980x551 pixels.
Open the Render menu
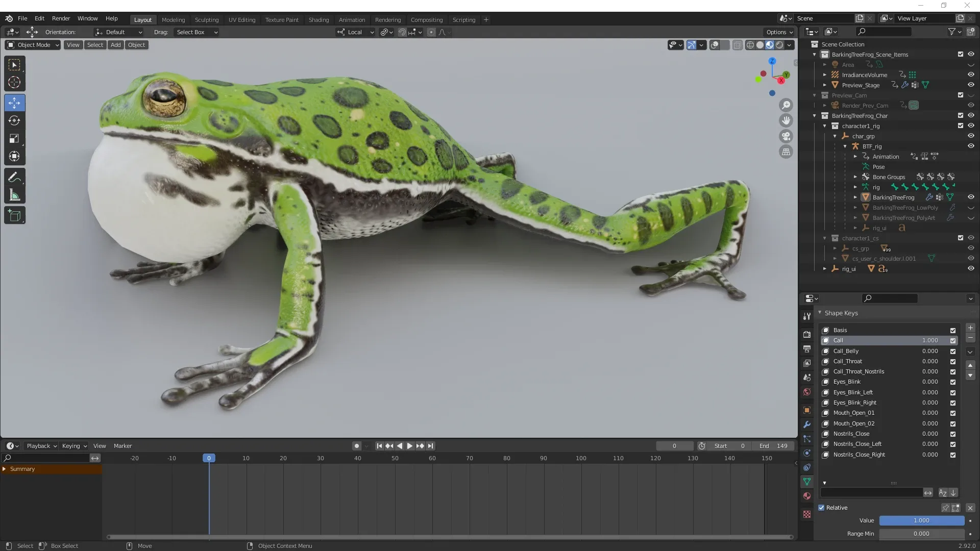(x=61, y=18)
